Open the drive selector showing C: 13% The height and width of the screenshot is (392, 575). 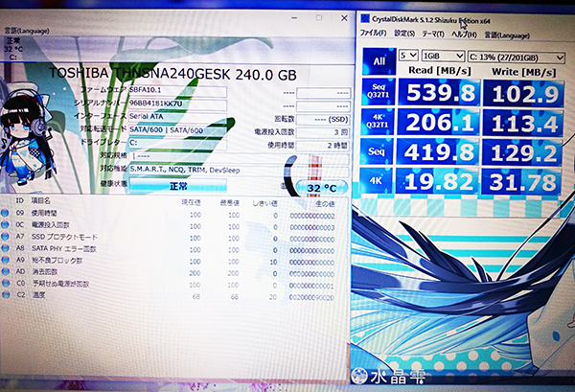pos(517,58)
